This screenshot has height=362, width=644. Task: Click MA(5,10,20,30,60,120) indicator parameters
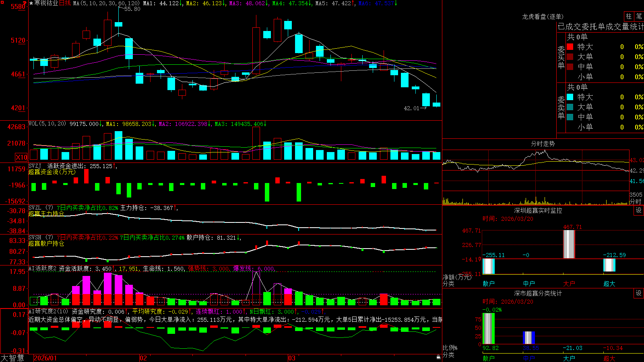(x=106, y=3)
